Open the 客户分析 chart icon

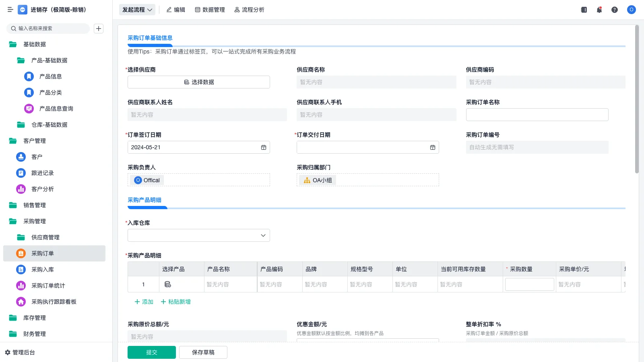21,189
